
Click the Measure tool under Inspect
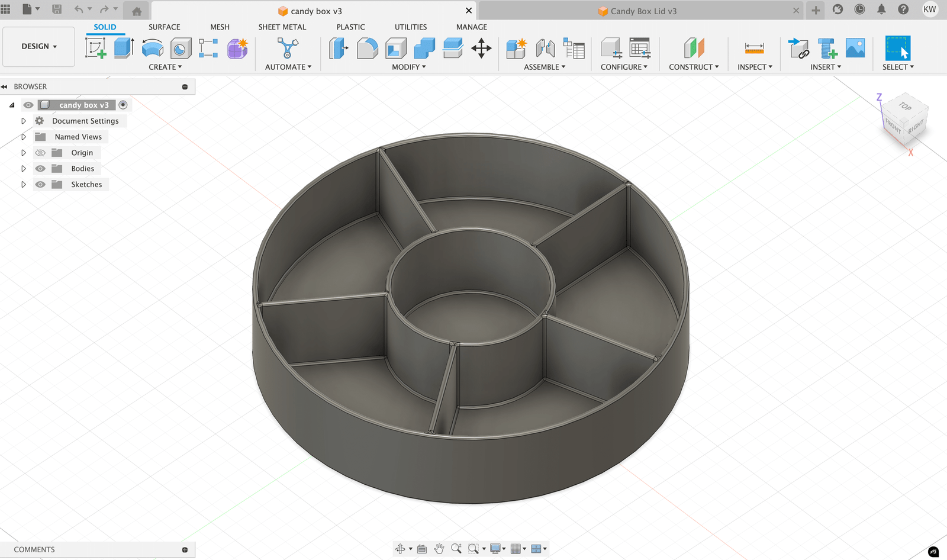pyautogui.click(x=754, y=48)
